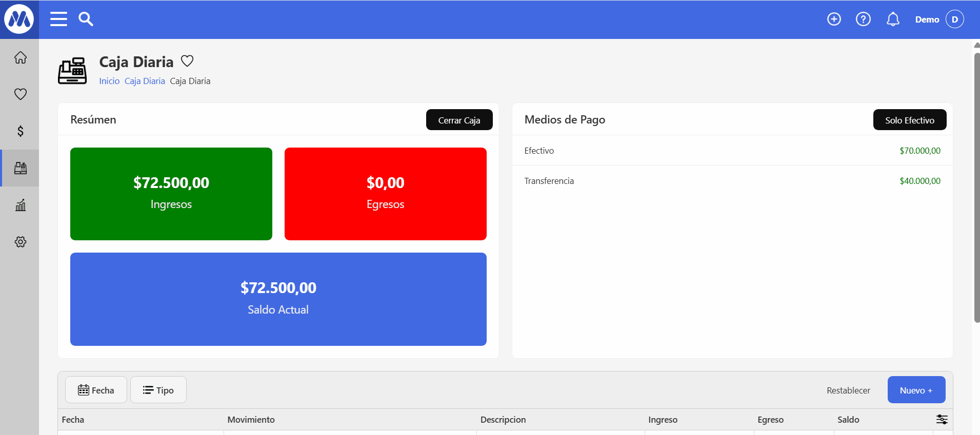Screen dimensions: 980x435
Task: Click the Nuevo + button
Action: point(916,390)
